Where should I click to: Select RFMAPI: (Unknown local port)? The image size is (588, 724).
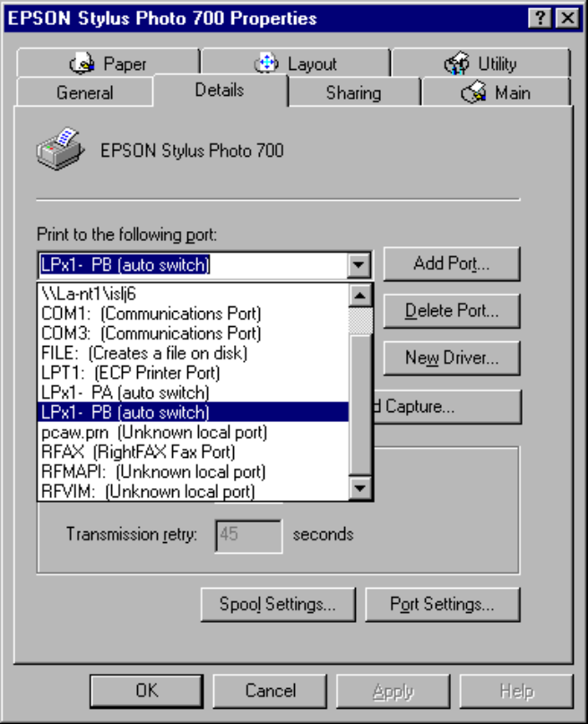[x=193, y=472]
